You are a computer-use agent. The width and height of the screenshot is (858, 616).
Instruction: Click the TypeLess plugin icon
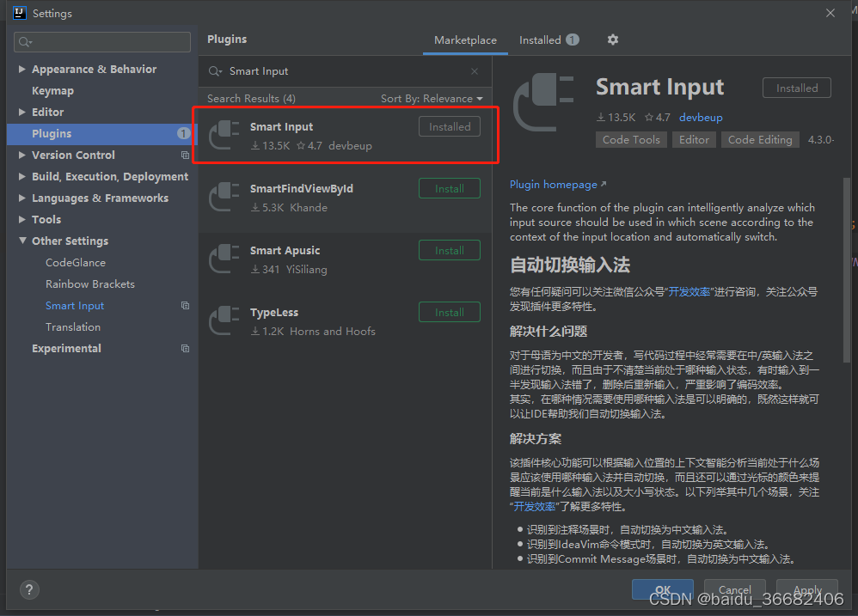tap(224, 320)
